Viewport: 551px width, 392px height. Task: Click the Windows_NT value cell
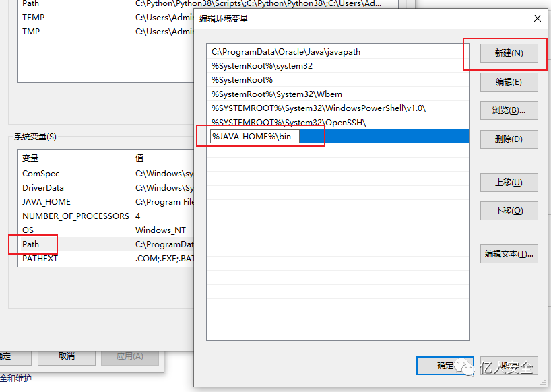pos(160,230)
